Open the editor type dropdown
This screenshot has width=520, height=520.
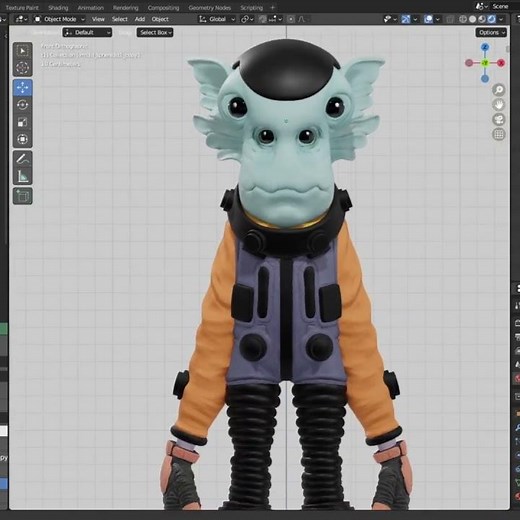[x=21, y=19]
